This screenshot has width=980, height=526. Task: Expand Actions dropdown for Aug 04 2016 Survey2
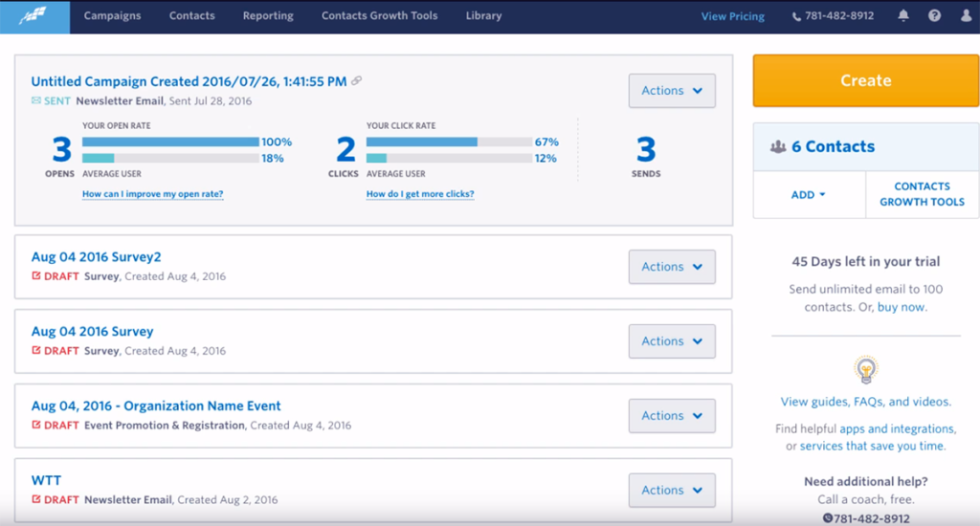(x=672, y=267)
